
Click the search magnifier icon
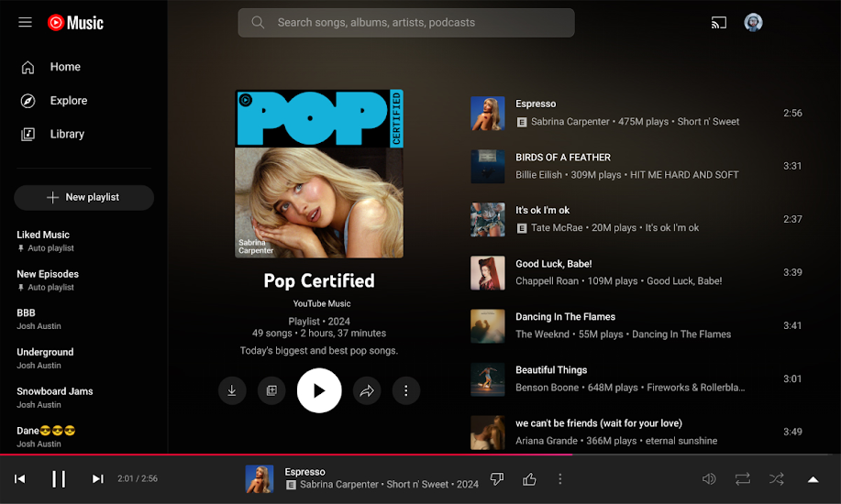(x=258, y=23)
